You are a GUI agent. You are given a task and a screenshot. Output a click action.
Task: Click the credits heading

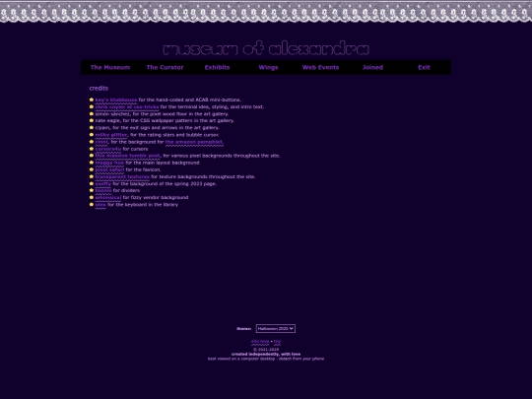(99, 89)
